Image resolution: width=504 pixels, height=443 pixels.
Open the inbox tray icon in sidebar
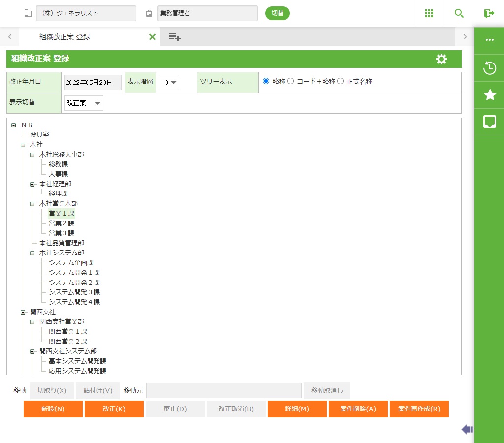coord(489,122)
